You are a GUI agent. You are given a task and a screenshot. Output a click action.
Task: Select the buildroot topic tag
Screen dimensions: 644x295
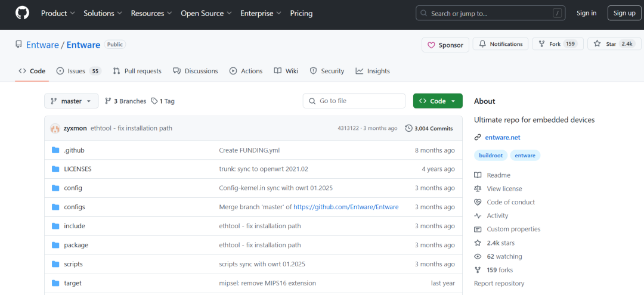click(491, 156)
